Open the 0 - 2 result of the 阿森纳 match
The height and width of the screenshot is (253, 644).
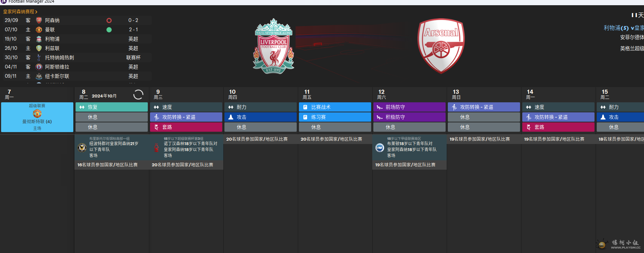(133, 20)
